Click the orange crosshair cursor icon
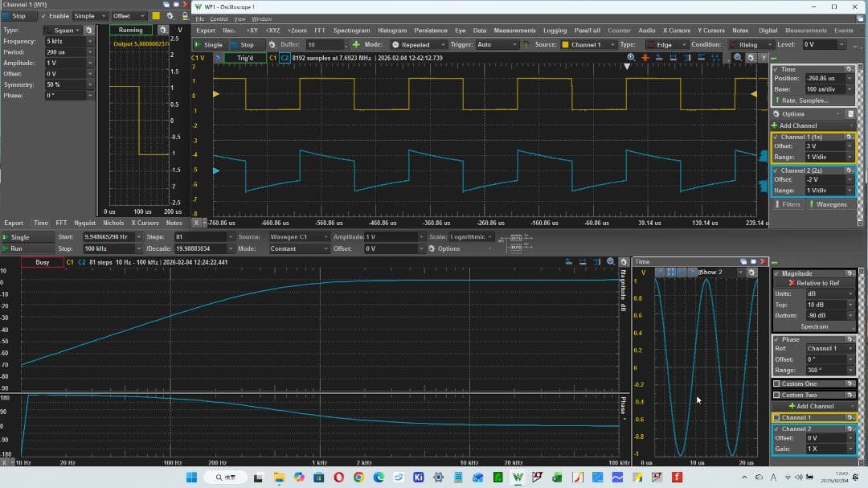Image resolution: width=868 pixels, height=488 pixels. pyautogui.click(x=645, y=58)
